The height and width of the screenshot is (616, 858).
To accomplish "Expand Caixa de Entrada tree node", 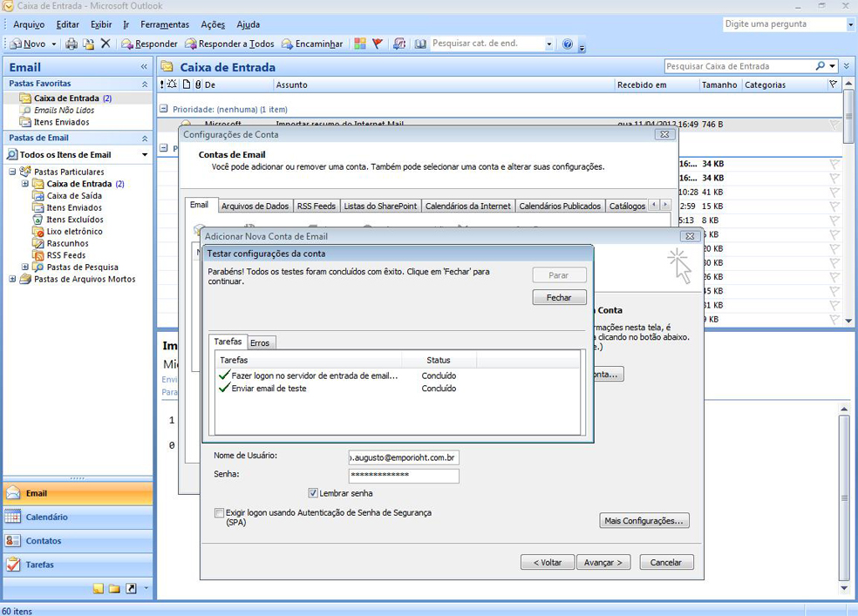I will click(24, 184).
